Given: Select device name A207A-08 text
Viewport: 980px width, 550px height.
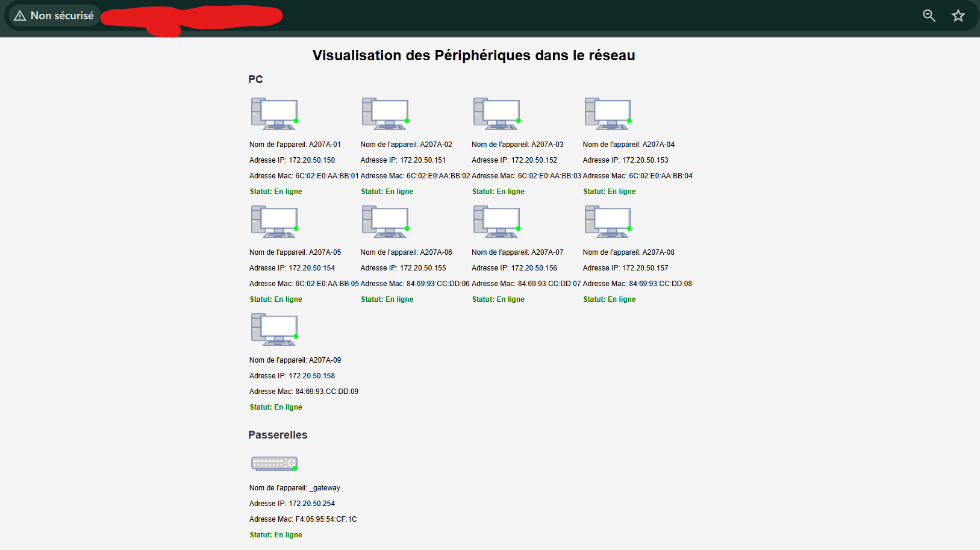Looking at the screenshot, I should click(x=658, y=252).
